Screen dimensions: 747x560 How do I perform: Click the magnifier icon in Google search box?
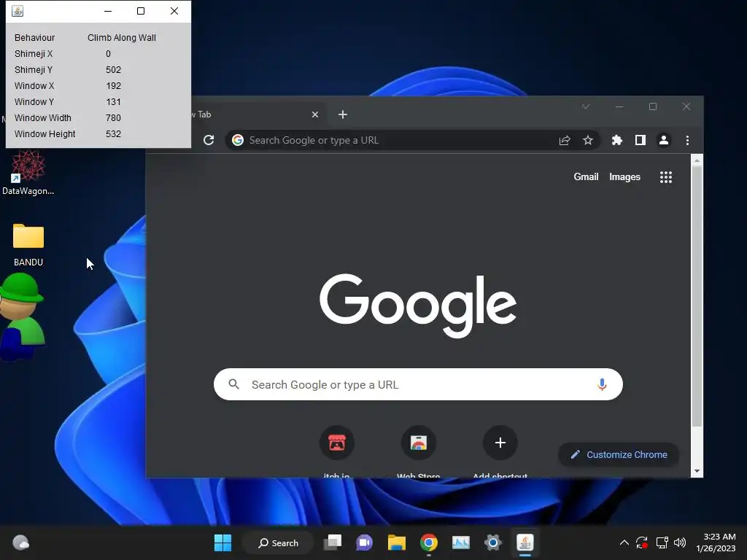(x=233, y=384)
